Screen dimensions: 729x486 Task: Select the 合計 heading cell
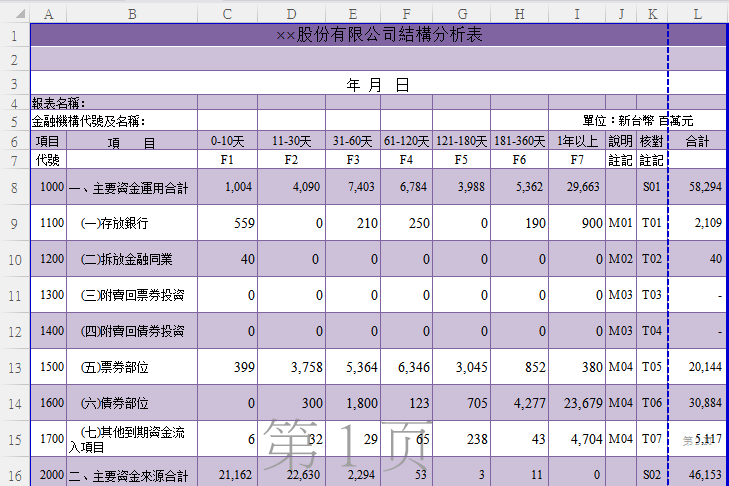697,142
